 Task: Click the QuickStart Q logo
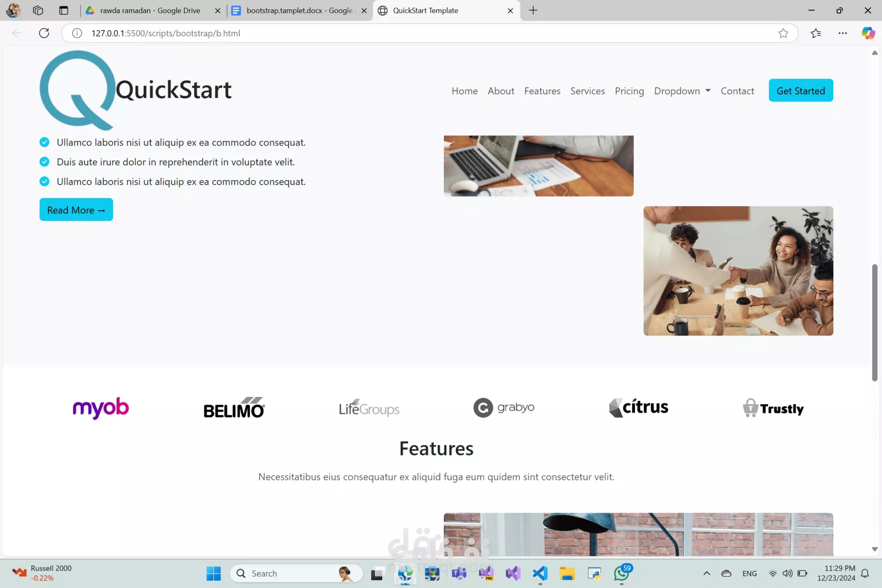(x=77, y=90)
